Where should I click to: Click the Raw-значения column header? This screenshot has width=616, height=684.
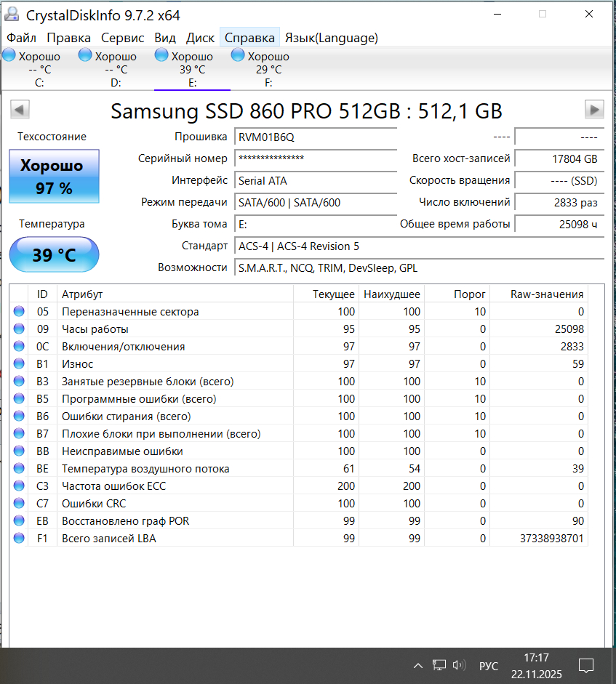click(x=539, y=294)
